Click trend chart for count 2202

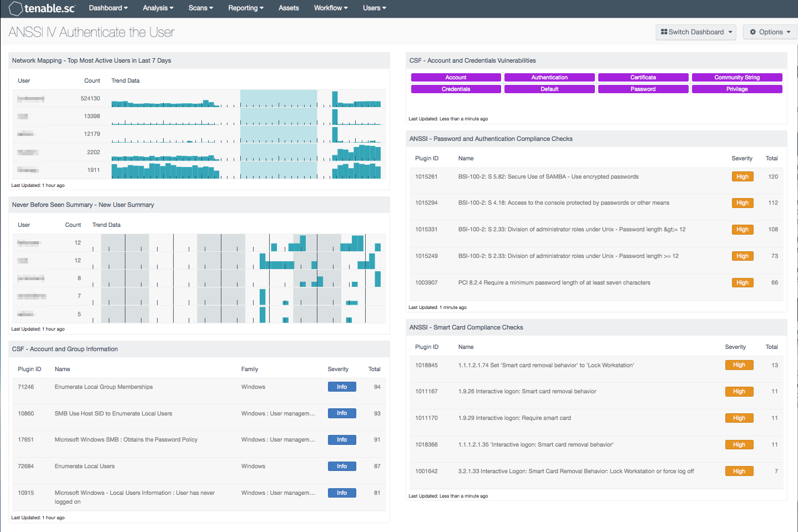coord(246,152)
